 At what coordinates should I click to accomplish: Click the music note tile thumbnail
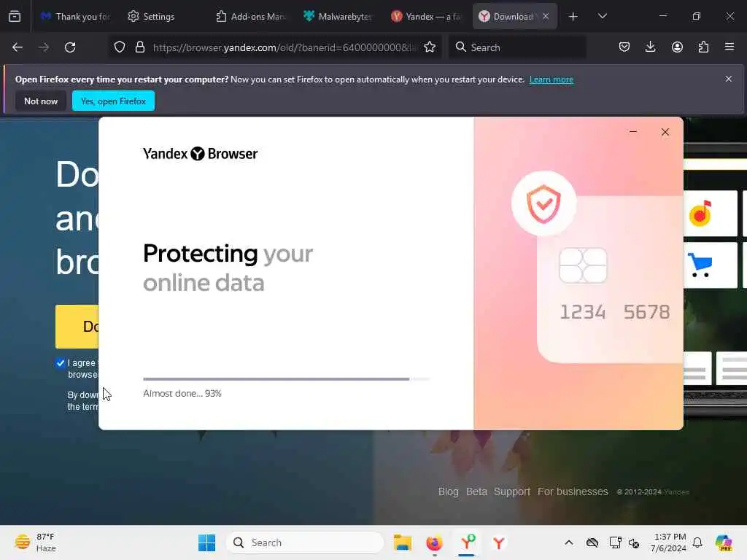[x=710, y=214]
